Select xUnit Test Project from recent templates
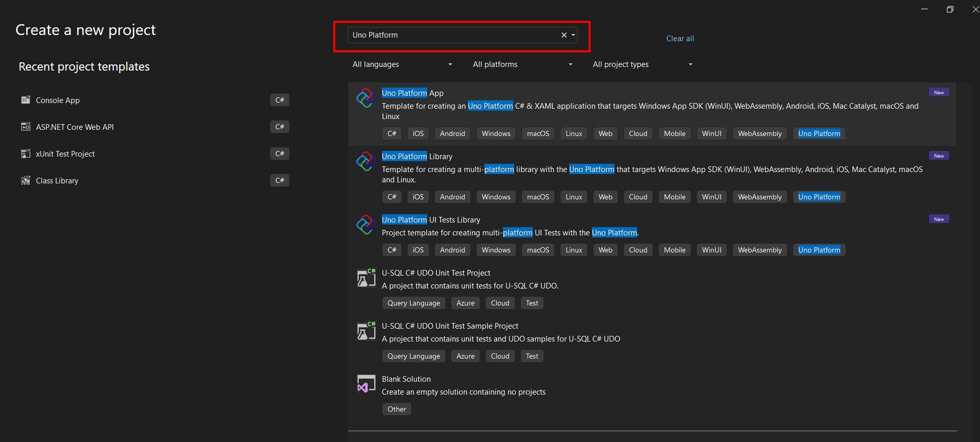Viewport: 980px width, 442px height. [x=65, y=154]
